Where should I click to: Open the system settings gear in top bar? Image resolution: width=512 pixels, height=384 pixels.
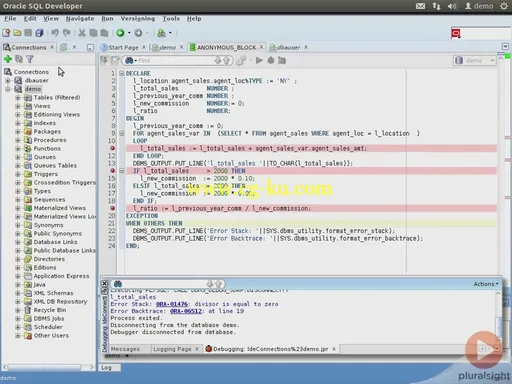click(504, 6)
